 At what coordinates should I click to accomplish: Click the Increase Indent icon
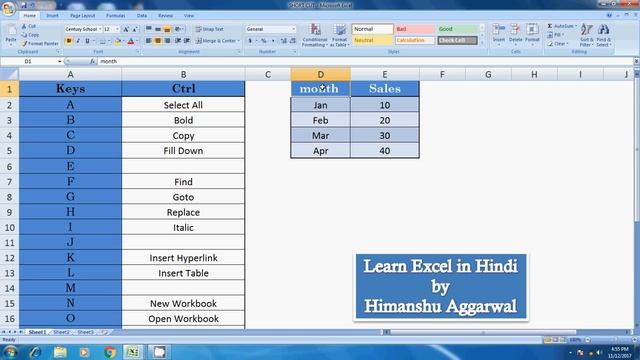point(187,41)
